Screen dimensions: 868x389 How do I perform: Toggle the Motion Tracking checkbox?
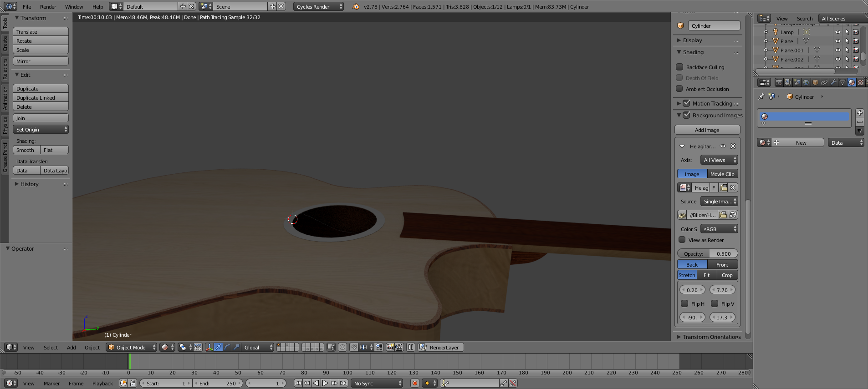pos(687,103)
